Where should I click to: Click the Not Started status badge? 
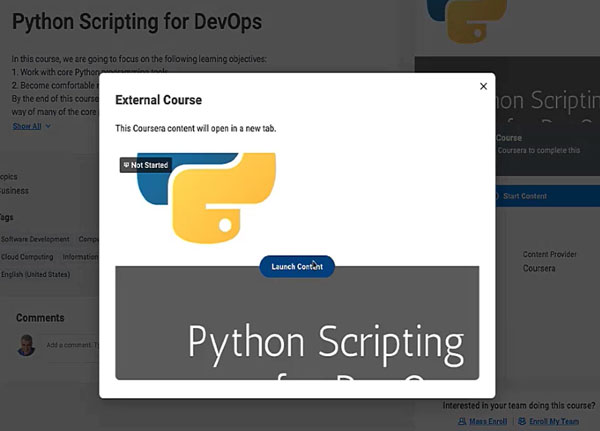coord(145,165)
